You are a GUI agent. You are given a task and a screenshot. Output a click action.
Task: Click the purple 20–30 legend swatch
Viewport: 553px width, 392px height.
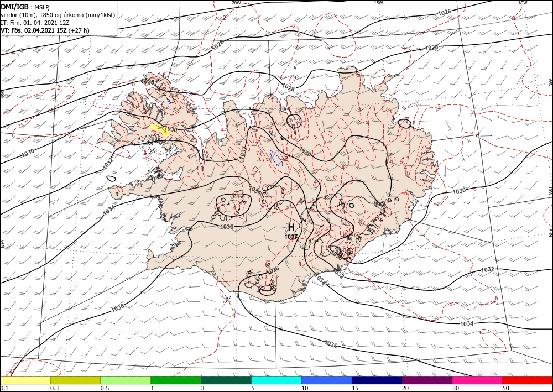(427, 380)
